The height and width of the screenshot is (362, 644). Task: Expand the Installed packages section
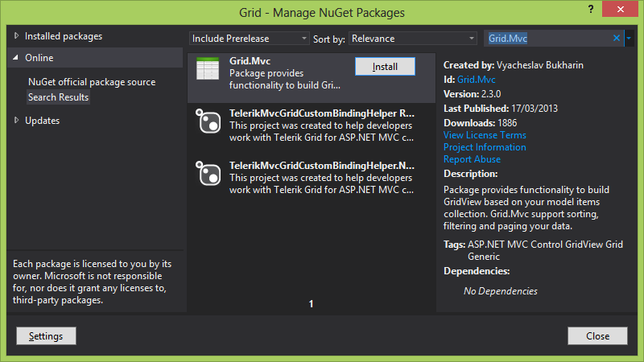[x=17, y=36]
